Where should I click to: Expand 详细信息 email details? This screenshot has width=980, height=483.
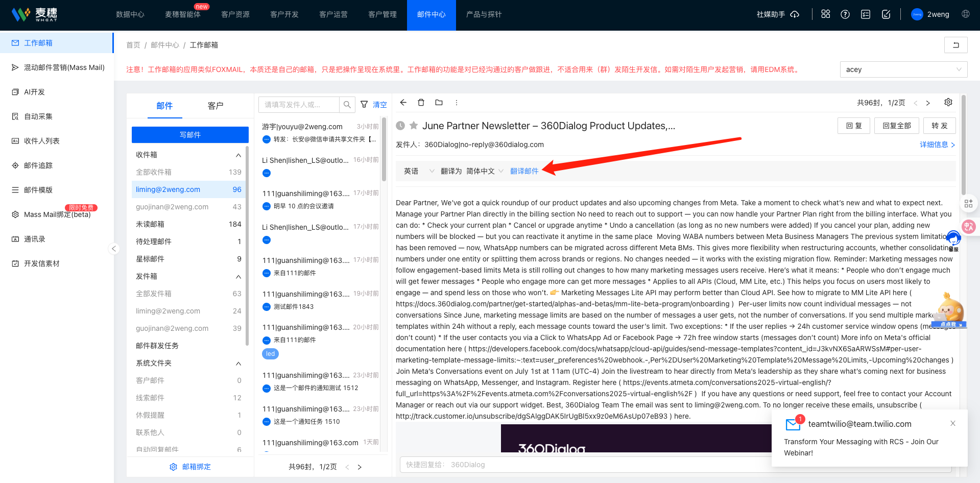point(937,144)
